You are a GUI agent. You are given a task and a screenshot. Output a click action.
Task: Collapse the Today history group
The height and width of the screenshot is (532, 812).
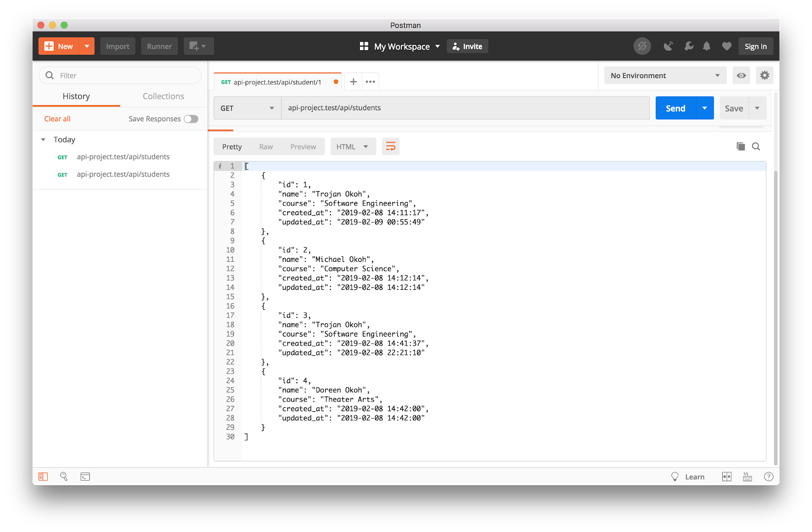point(44,140)
